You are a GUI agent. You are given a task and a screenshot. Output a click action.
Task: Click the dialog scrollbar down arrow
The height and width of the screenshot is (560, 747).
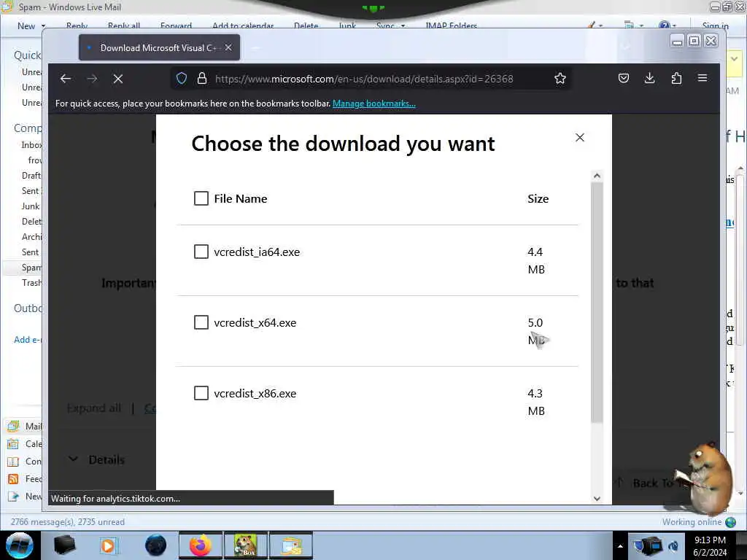(597, 499)
